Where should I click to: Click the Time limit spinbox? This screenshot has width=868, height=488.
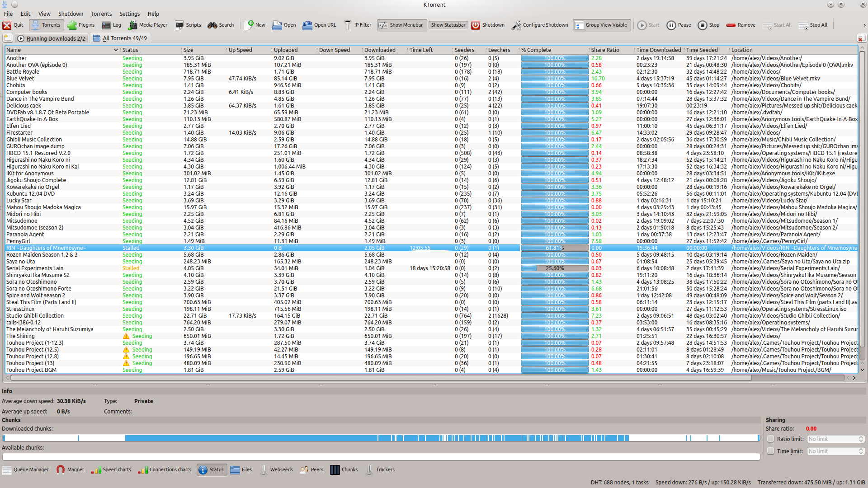pyautogui.click(x=835, y=451)
